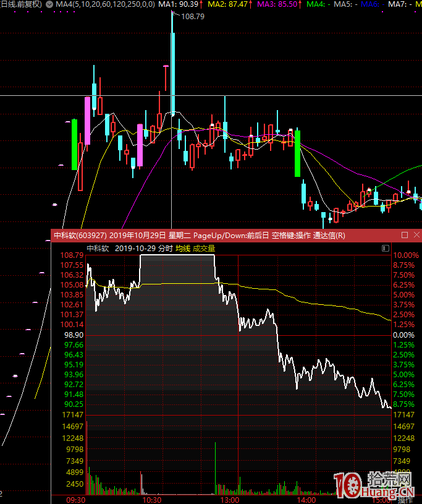Select the blue MA6: - label
This screenshot has width=422, height=504.
click(373, 4)
